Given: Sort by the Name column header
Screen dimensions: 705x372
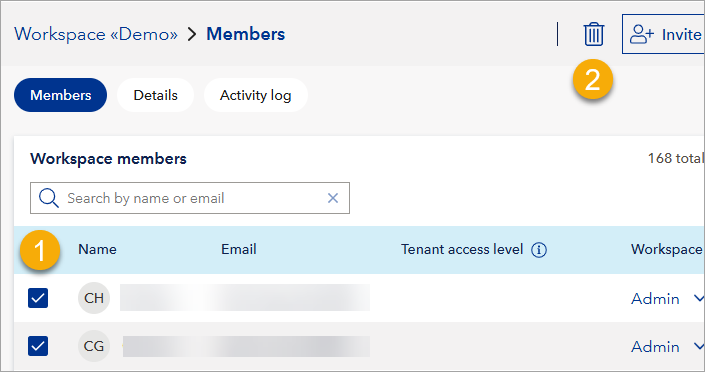Looking at the screenshot, I should click(97, 249).
